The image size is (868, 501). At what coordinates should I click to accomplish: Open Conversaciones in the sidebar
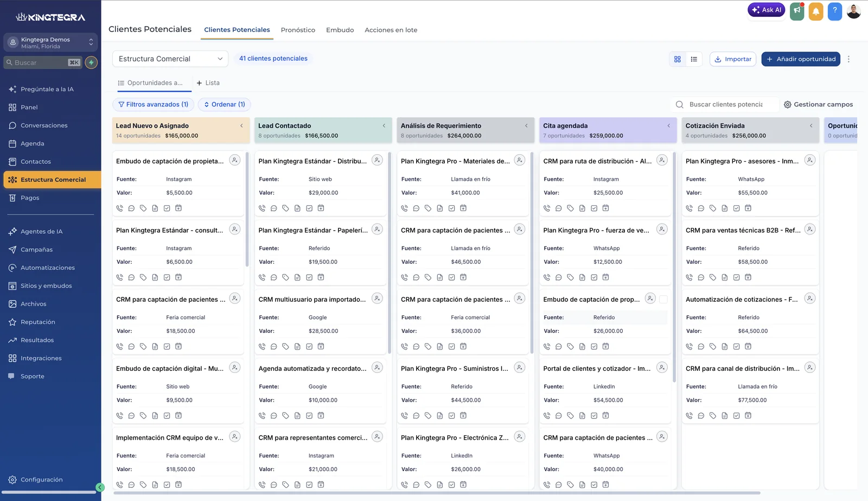coord(44,125)
